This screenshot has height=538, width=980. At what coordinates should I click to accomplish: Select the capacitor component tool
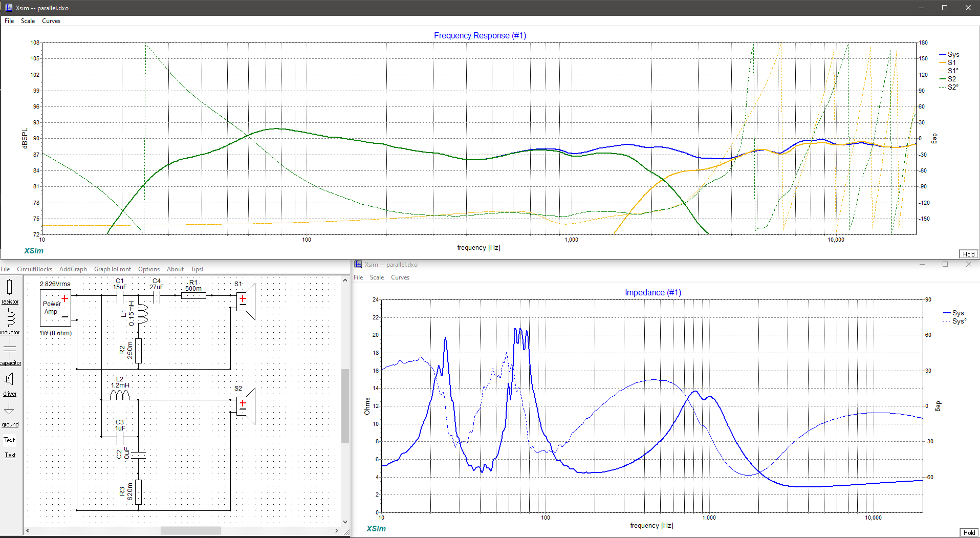pos(10,353)
